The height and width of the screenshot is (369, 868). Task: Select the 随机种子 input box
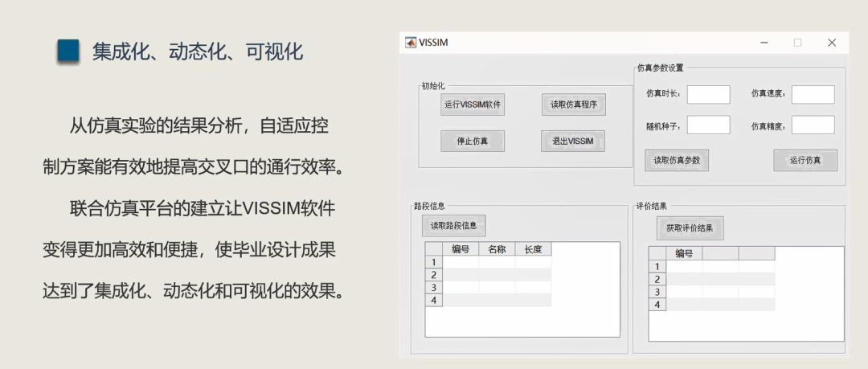[x=708, y=125]
